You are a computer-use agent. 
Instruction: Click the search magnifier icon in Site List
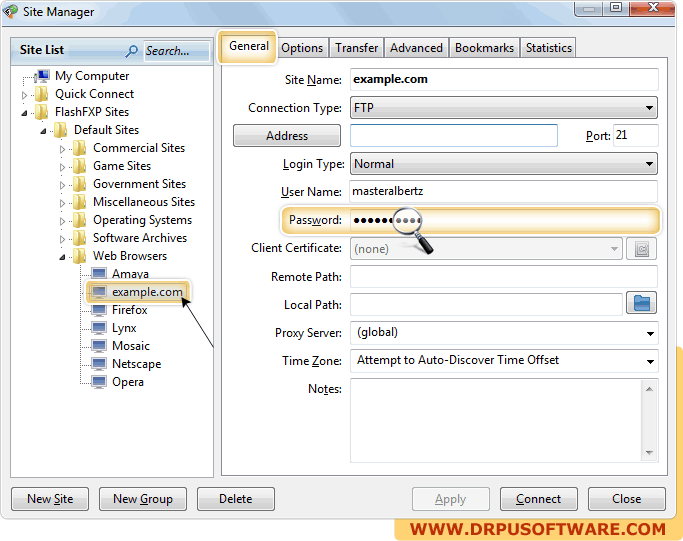[131, 51]
